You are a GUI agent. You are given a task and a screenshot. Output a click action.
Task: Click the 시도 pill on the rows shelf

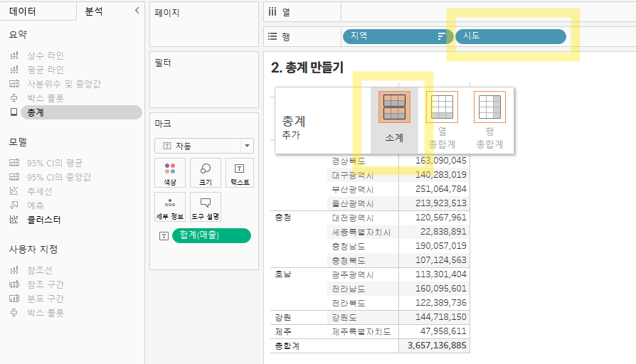[511, 36]
